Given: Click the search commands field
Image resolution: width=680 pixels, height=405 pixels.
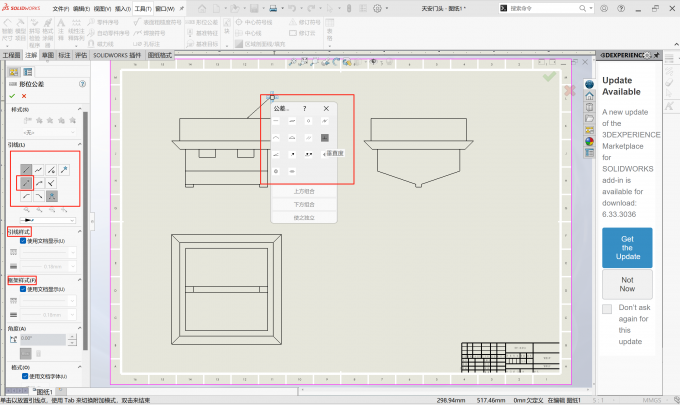Looking at the screenshot, I should (x=543, y=8).
